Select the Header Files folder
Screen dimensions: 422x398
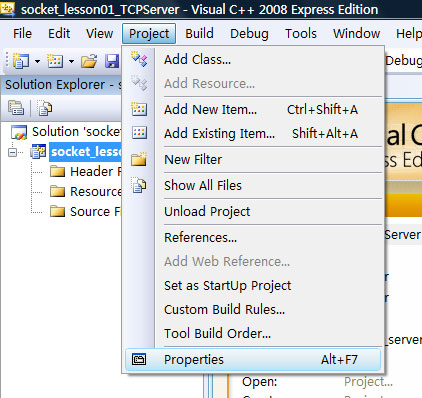pos(95,172)
